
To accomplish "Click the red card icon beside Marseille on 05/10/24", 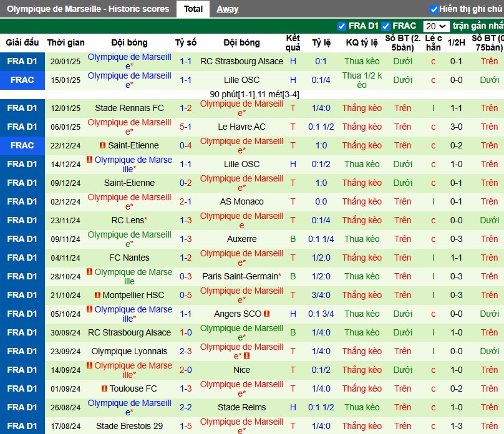I will 90,309.
